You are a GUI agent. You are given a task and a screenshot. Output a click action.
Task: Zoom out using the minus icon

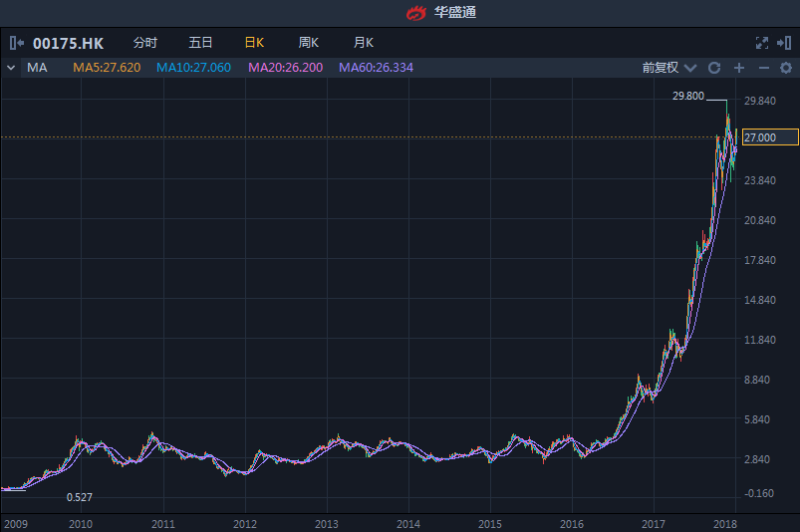[763, 68]
